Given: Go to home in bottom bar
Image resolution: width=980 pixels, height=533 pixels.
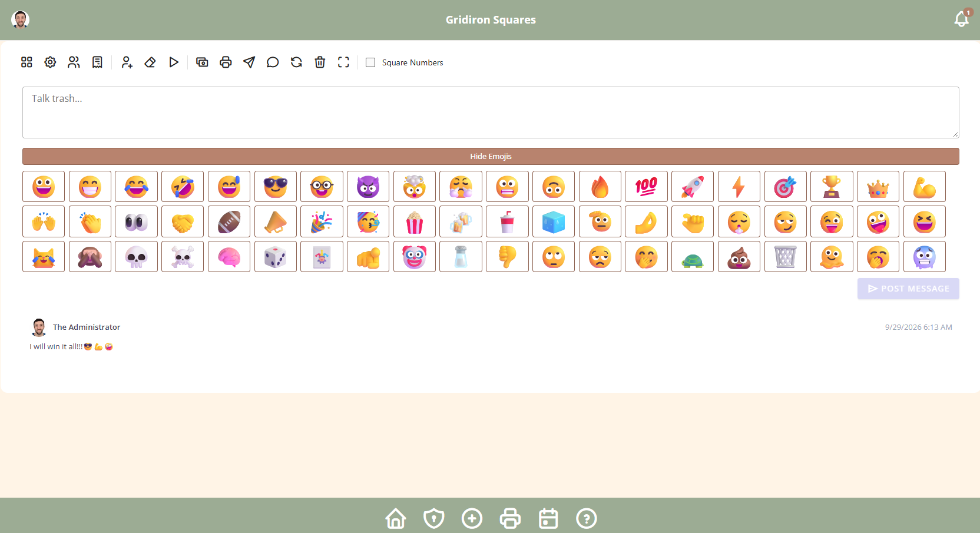Looking at the screenshot, I should click(x=396, y=518).
